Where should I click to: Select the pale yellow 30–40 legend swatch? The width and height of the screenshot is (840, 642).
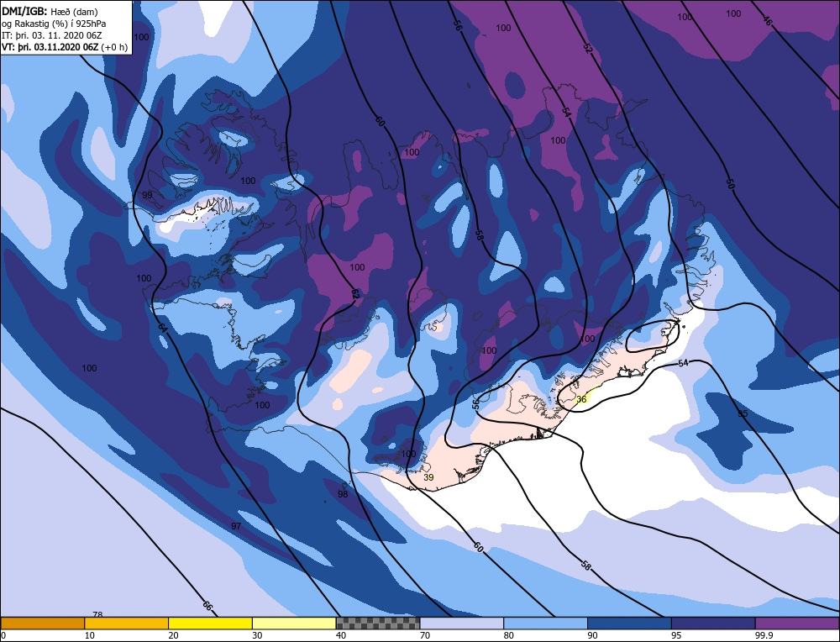[x=294, y=623]
